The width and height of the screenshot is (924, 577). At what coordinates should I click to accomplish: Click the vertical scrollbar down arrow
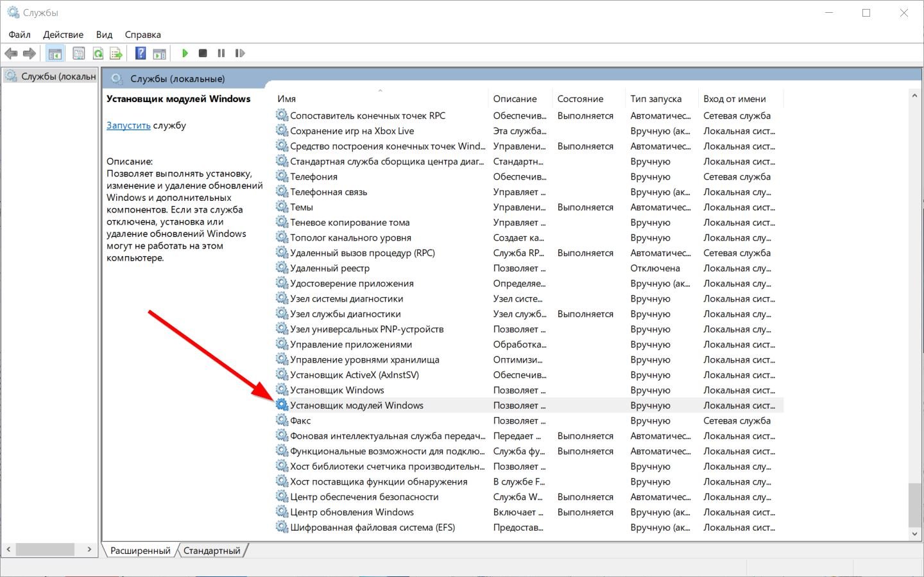(x=914, y=533)
